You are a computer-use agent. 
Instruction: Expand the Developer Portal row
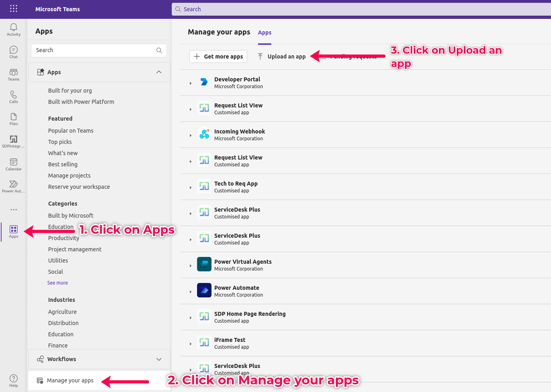click(191, 83)
